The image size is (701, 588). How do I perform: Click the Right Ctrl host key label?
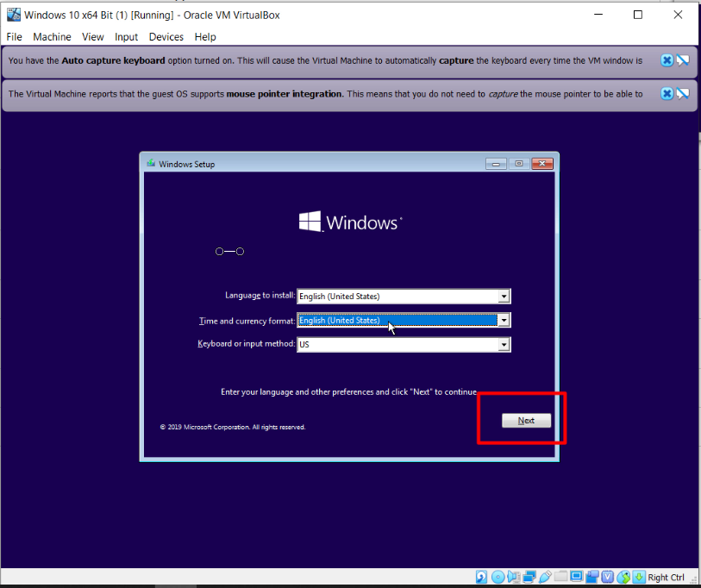667,578
